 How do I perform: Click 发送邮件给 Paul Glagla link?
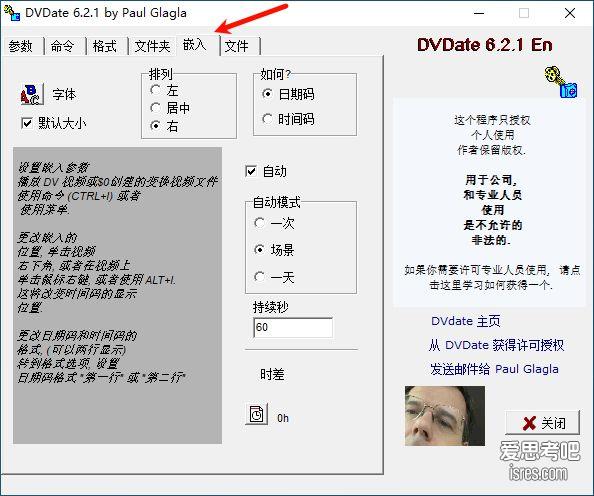[x=494, y=369]
